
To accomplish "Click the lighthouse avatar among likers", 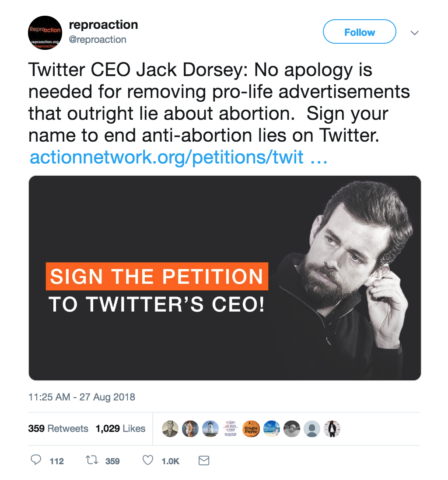I will [210, 429].
